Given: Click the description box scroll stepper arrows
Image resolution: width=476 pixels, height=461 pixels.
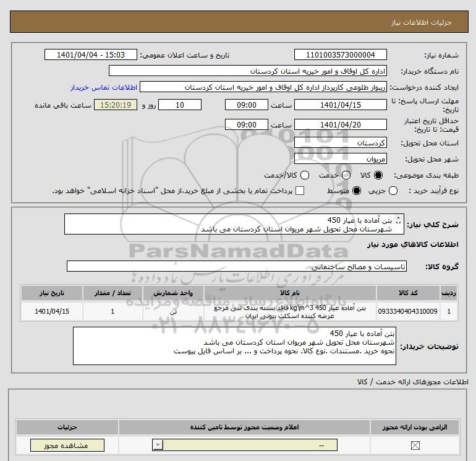Looking at the screenshot, I should (x=398, y=220).
